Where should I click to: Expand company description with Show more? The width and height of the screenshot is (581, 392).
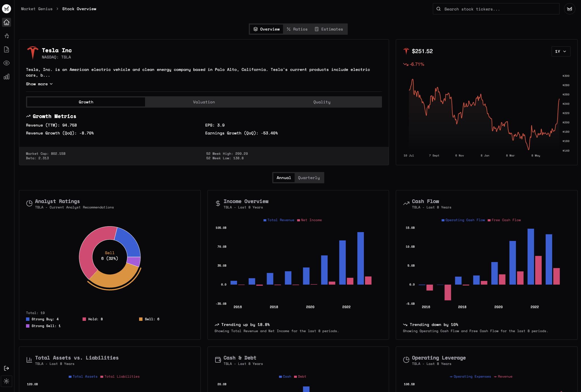point(39,84)
